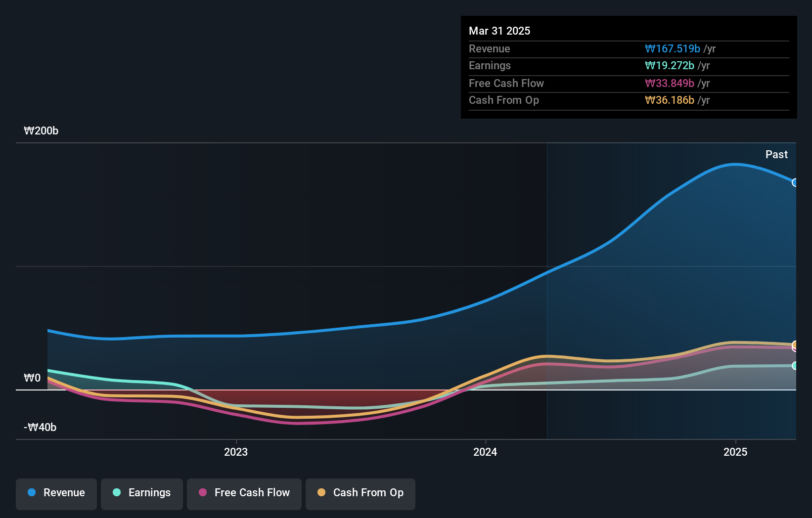Click the blue Revenue endpoint marker
Image resolution: width=812 pixels, height=518 pixels.
(x=795, y=182)
